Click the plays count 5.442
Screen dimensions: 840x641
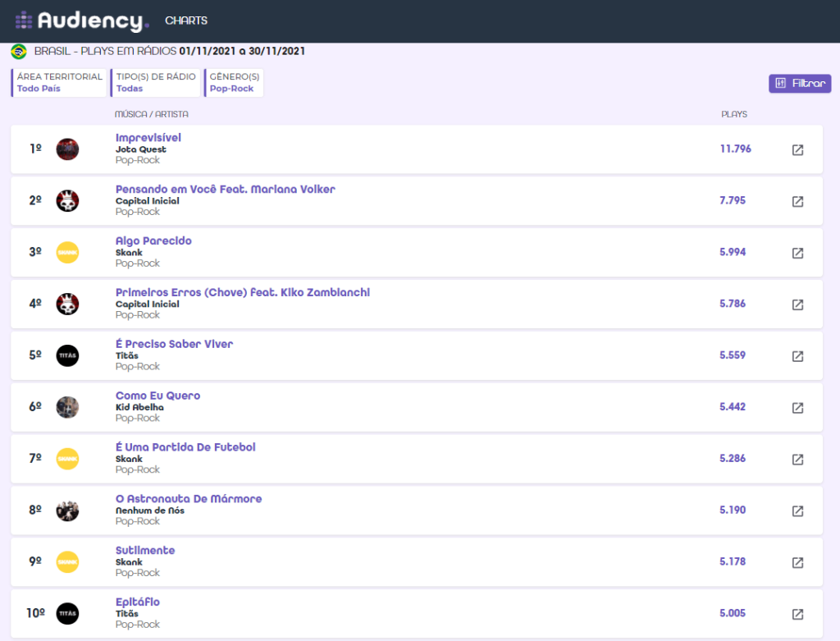(733, 407)
